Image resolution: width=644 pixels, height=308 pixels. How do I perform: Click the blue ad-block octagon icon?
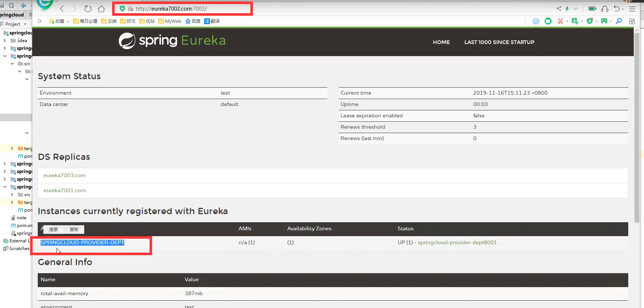pyautogui.click(x=536, y=21)
